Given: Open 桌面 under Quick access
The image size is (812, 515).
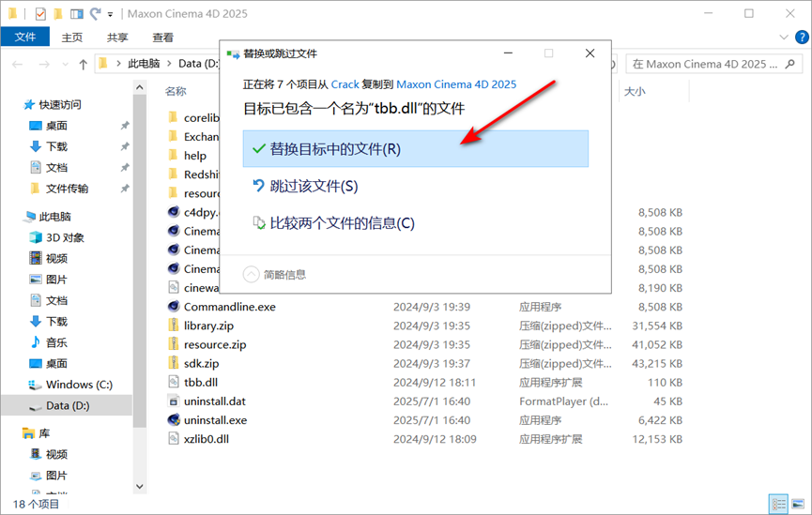Looking at the screenshot, I should (x=56, y=126).
